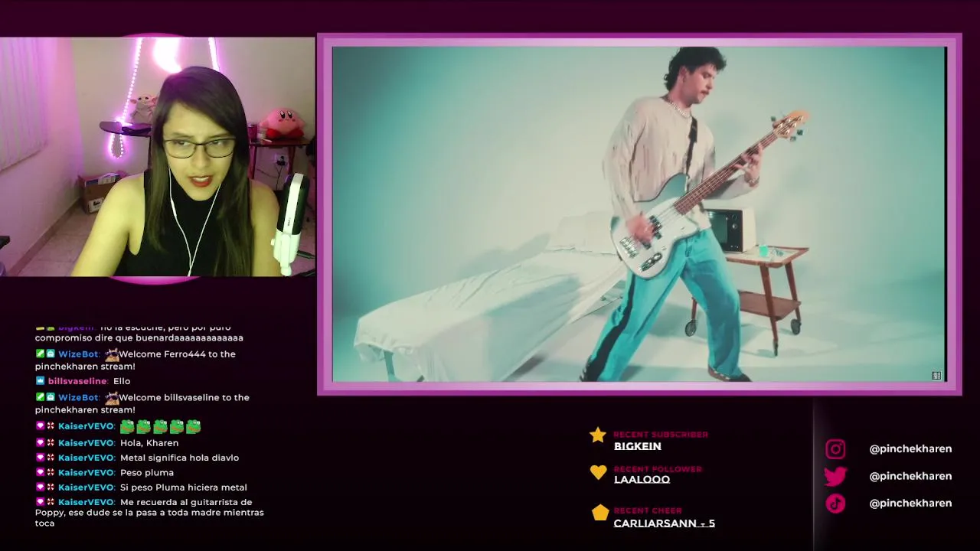Click 'Poppy, ese dude se la pasa' message line
980x551 pixels.
(x=149, y=513)
